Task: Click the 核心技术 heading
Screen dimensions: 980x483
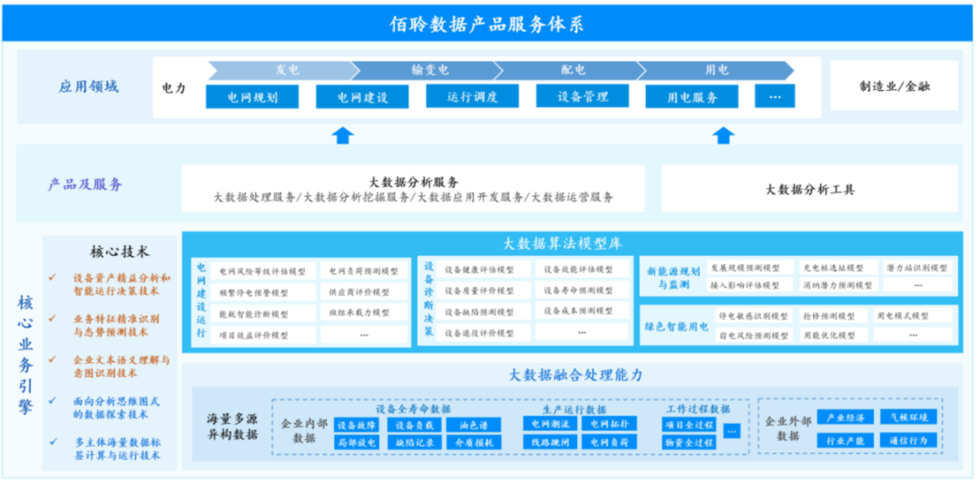Action: point(120,252)
